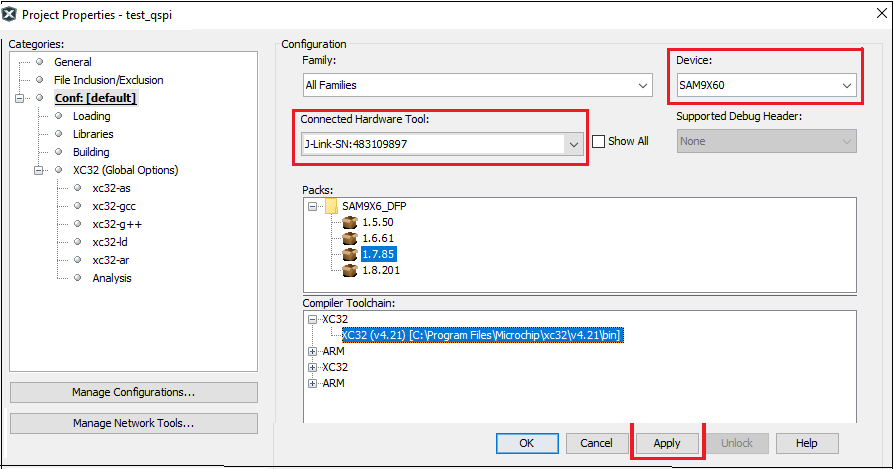This screenshot has width=893, height=469.
Task: Collapse the first XC32 toolchain node
Action: click(x=312, y=319)
